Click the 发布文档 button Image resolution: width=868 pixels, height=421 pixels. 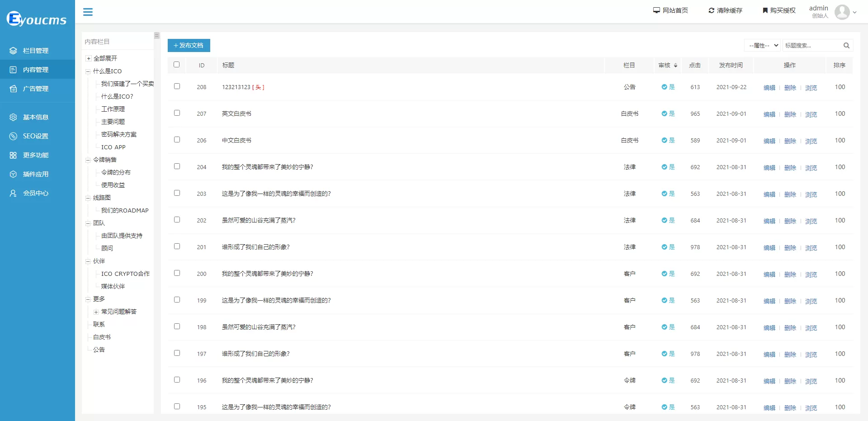[x=189, y=45]
